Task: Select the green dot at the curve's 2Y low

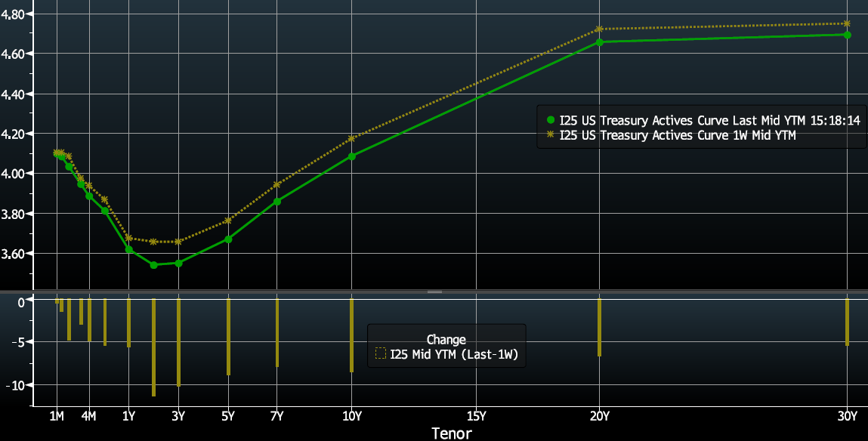Action: (x=154, y=265)
